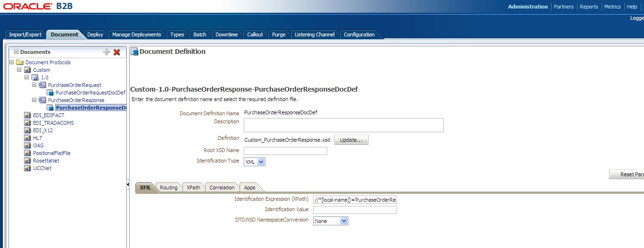The image size is (644, 248).
Task: Click the green plus add document icon
Action: (x=107, y=52)
